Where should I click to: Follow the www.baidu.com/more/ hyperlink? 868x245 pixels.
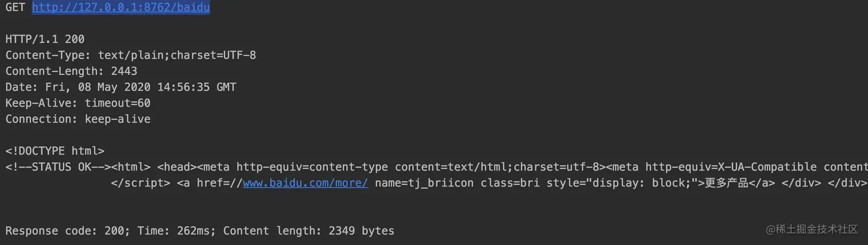(x=305, y=183)
